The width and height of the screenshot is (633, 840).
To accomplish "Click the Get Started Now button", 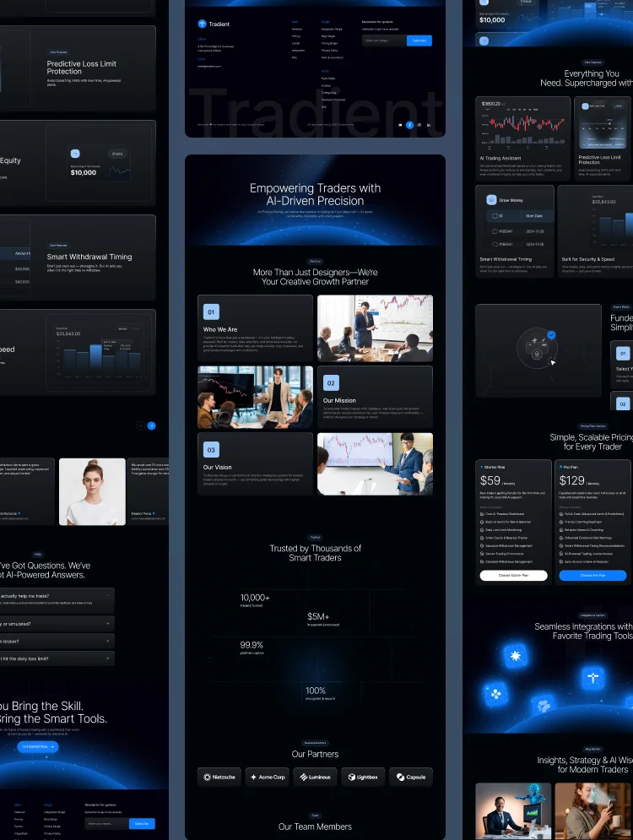I will click(x=38, y=746).
